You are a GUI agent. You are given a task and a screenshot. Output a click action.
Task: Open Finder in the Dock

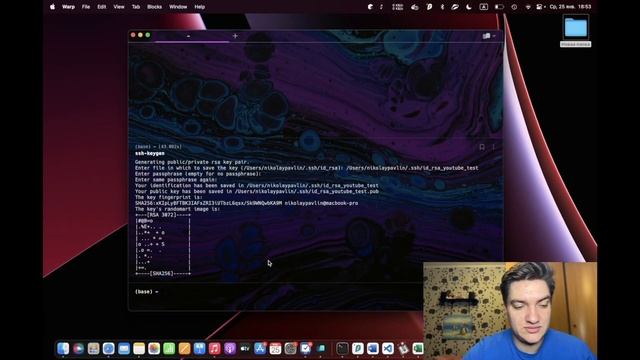[x=63, y=348]
